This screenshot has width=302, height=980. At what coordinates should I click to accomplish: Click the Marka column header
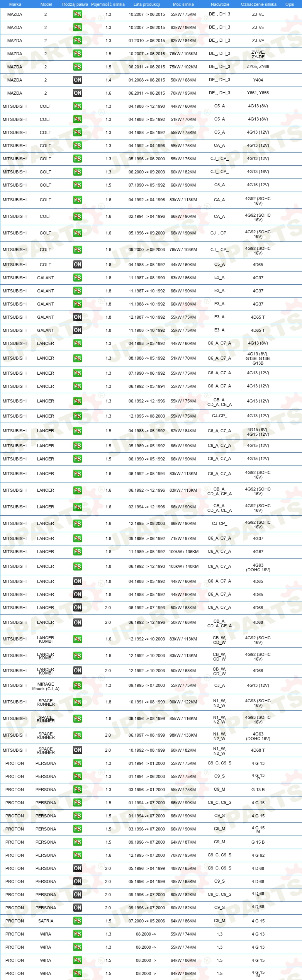pyautogui.click(x=15, y=4)
